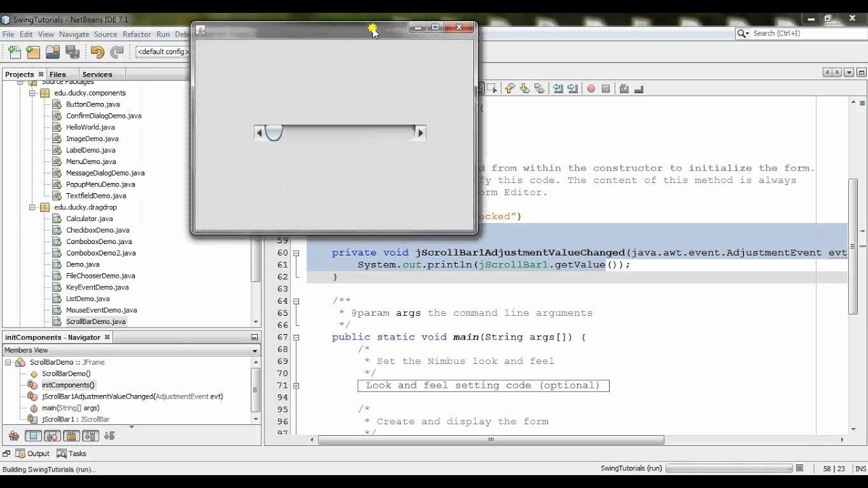The width and height of the screenshot is (868, 488).
Task: Click the Comment lines editor icon
Action: tap(624, 88)
